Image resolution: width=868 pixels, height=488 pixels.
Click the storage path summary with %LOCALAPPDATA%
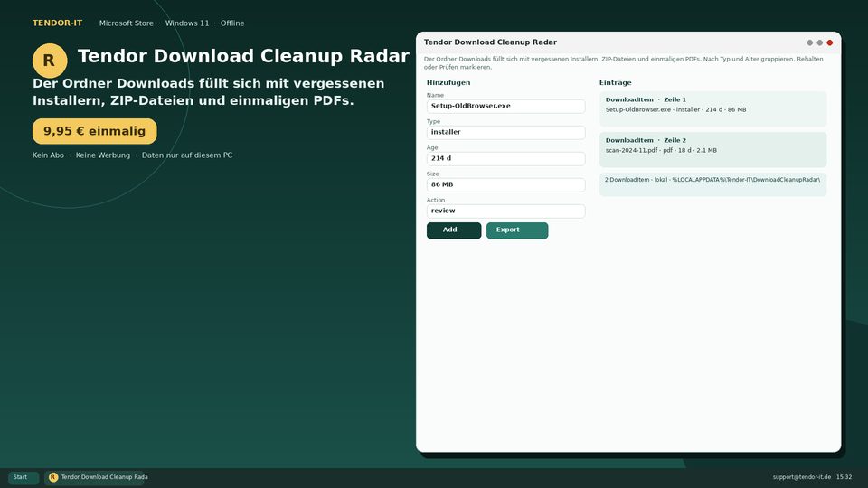click(x=713, y=184)
